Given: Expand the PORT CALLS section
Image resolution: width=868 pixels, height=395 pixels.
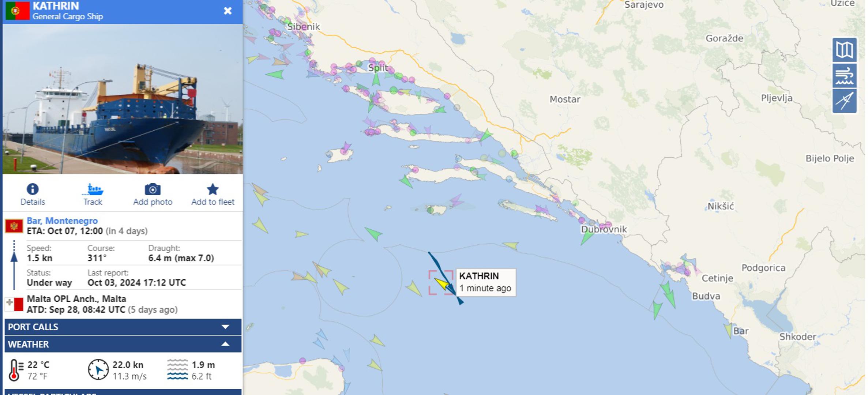Looking at the screenshot, I should click(123, 327).
